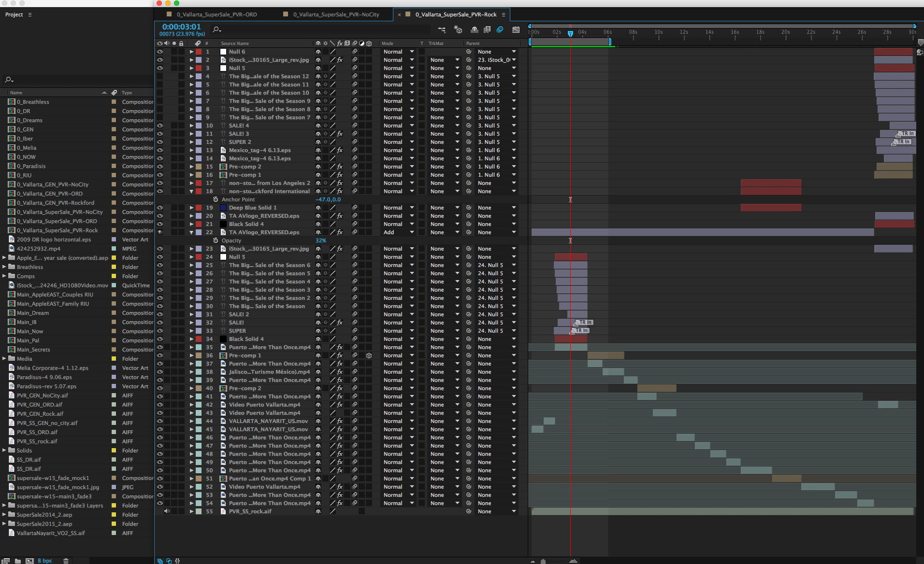924x564 pixels.
Task: Click timeline search magnifier icon
Action: [217, 30]
